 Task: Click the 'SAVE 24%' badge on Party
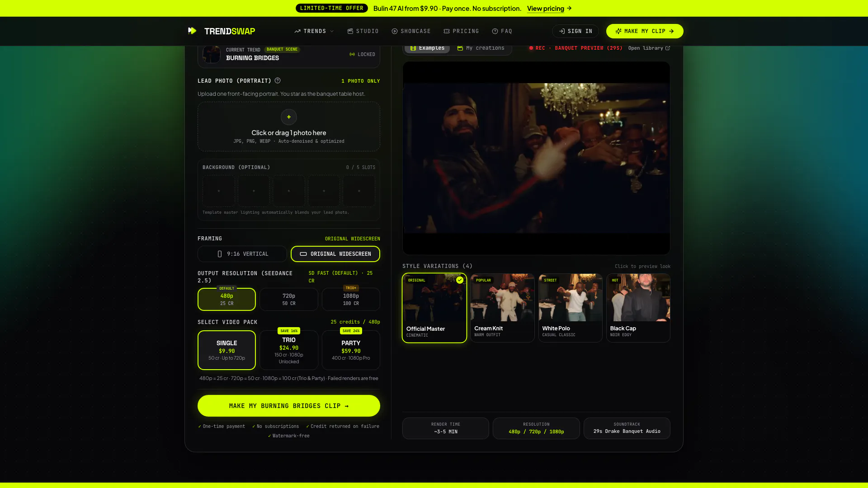(351, 331)
